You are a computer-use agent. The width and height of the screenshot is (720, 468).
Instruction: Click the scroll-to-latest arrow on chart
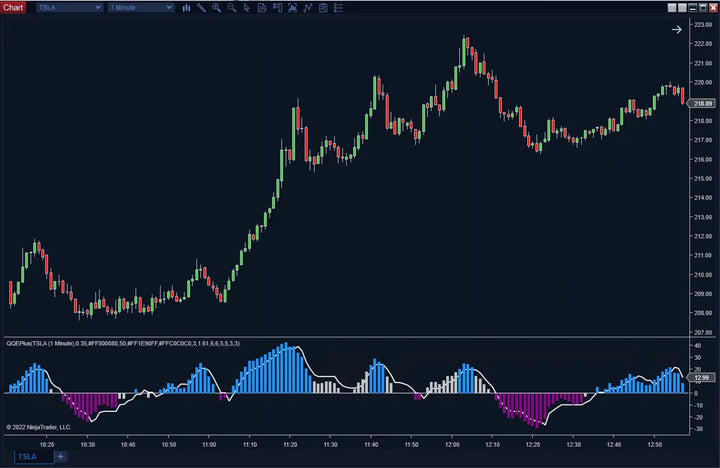(x=676, y=29)
